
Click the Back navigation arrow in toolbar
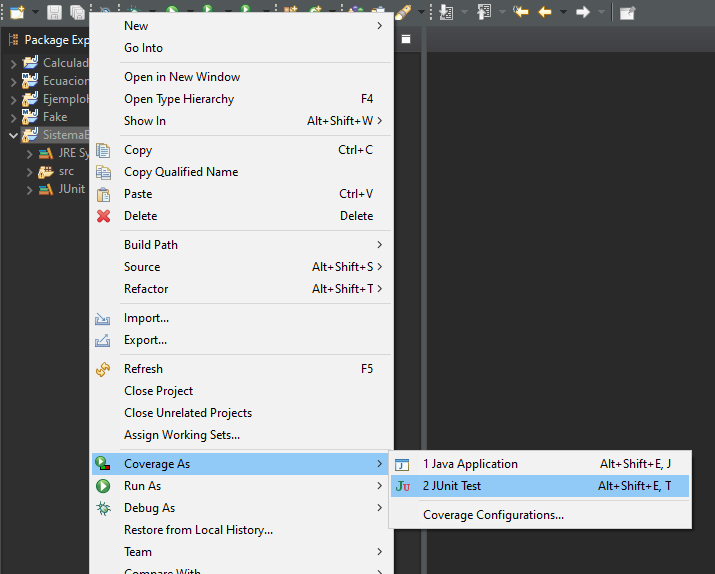pyautogui.click(x=545, y=12)
